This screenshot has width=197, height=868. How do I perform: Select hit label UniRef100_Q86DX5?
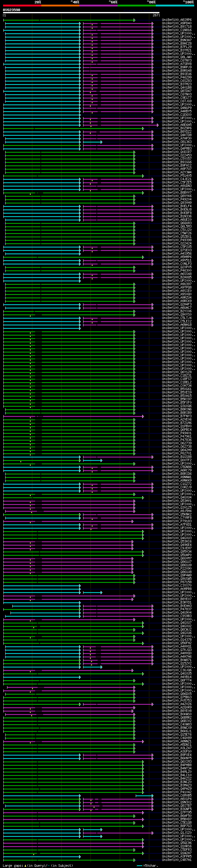[177, 694]
